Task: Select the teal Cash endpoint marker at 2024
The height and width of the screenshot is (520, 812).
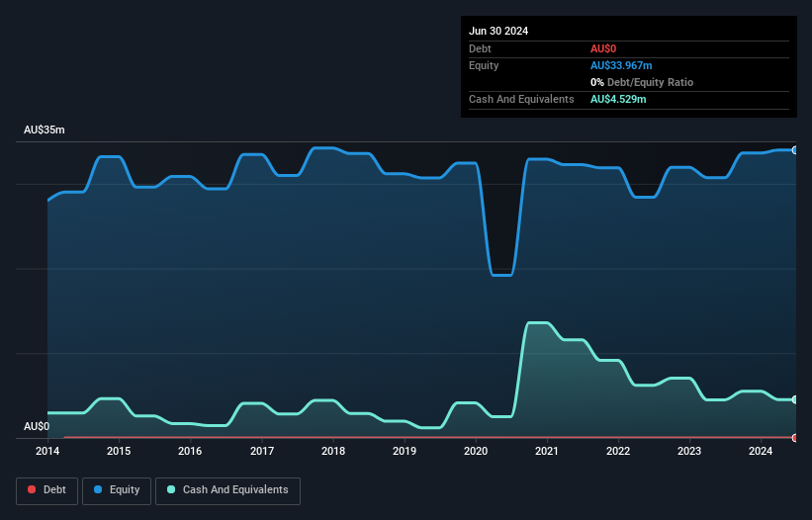Action: click(x=795, y=399)
